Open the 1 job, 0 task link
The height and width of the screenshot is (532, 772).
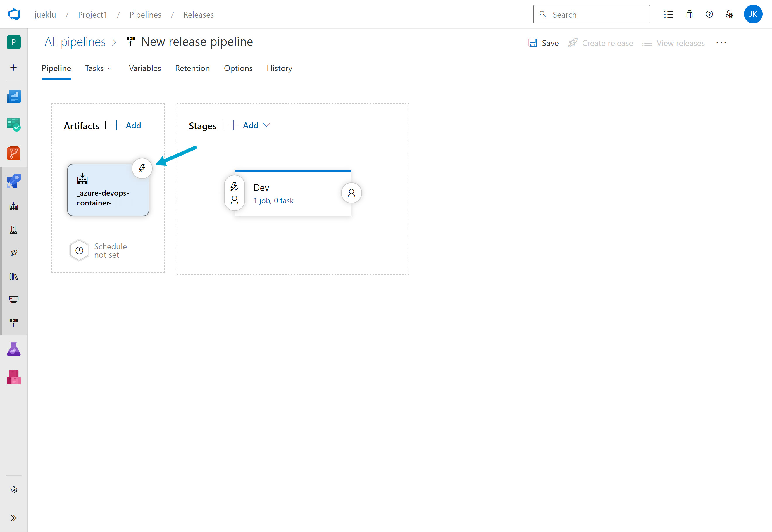(x=273, y=201)
